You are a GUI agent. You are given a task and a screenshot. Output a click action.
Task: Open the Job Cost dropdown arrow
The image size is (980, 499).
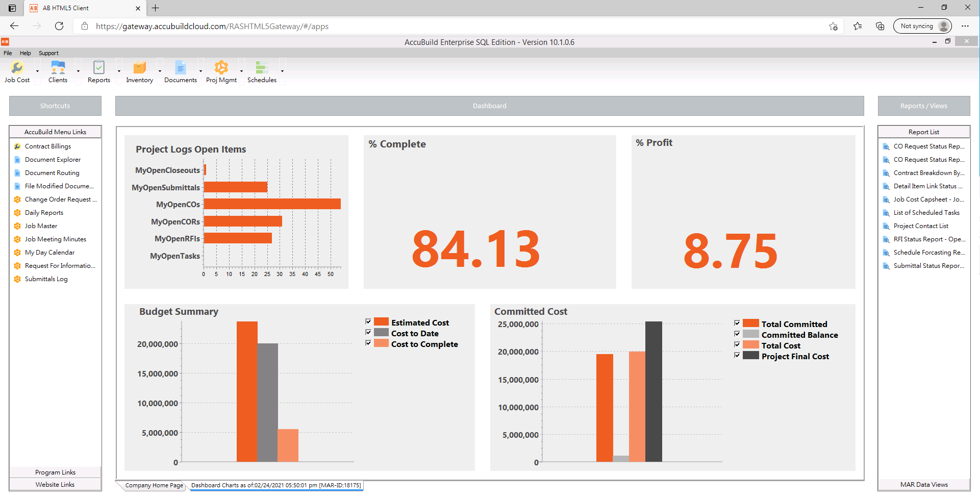point(37,70)
